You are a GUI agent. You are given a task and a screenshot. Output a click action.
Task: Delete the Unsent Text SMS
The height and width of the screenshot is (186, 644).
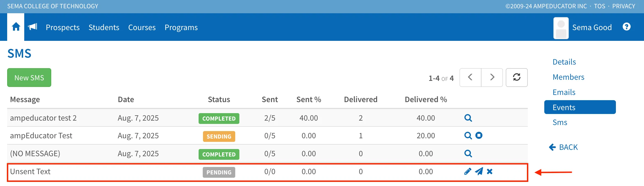tap(489, 171)
